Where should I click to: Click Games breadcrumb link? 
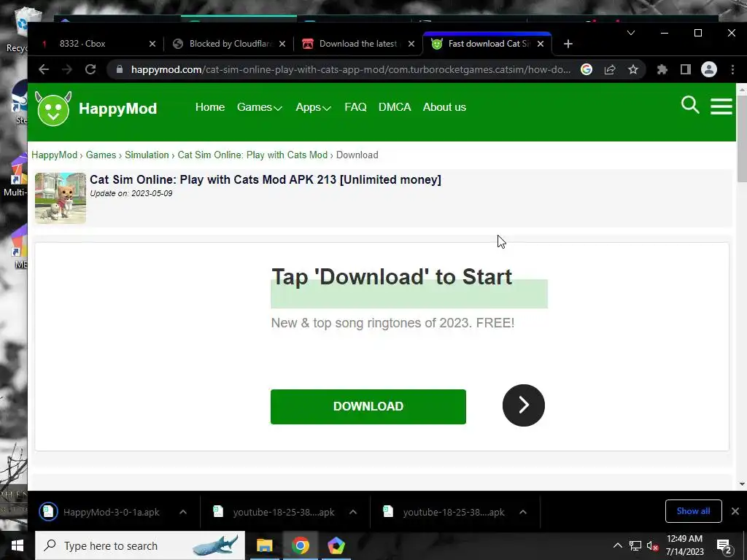(101, 155)
